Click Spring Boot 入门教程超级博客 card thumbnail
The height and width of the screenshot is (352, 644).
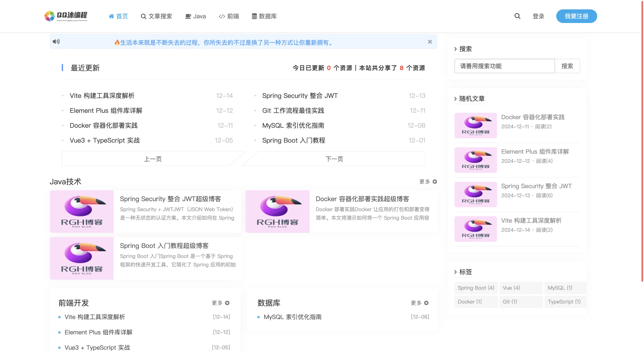82,258
